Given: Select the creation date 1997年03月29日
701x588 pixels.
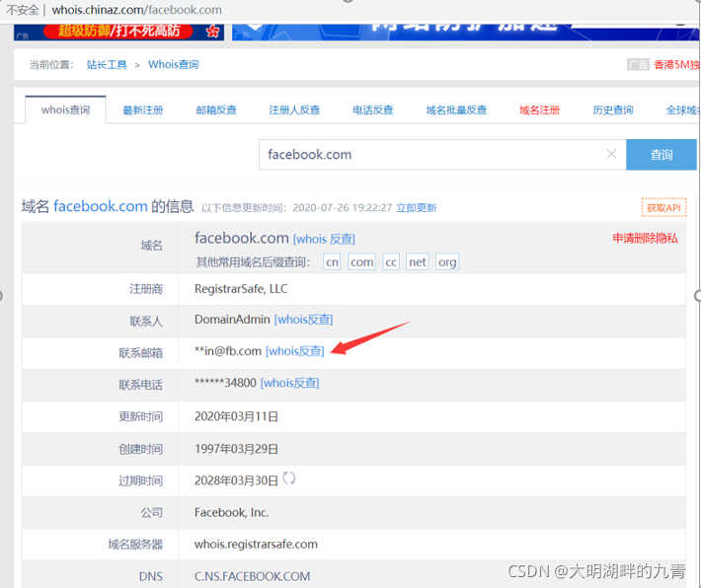Looking at the screenshot, I should [x=237, y=449].
